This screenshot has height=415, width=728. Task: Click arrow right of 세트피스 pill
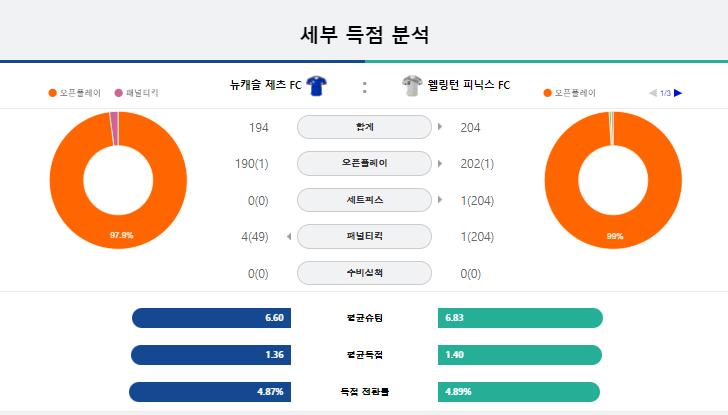(440, 200)
